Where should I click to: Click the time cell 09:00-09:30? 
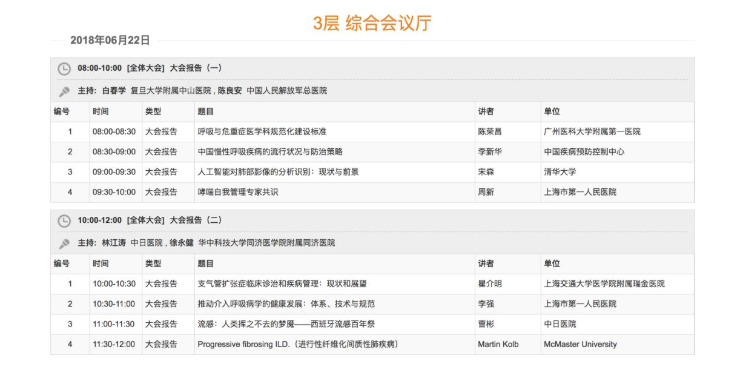[x=114, y=172]
